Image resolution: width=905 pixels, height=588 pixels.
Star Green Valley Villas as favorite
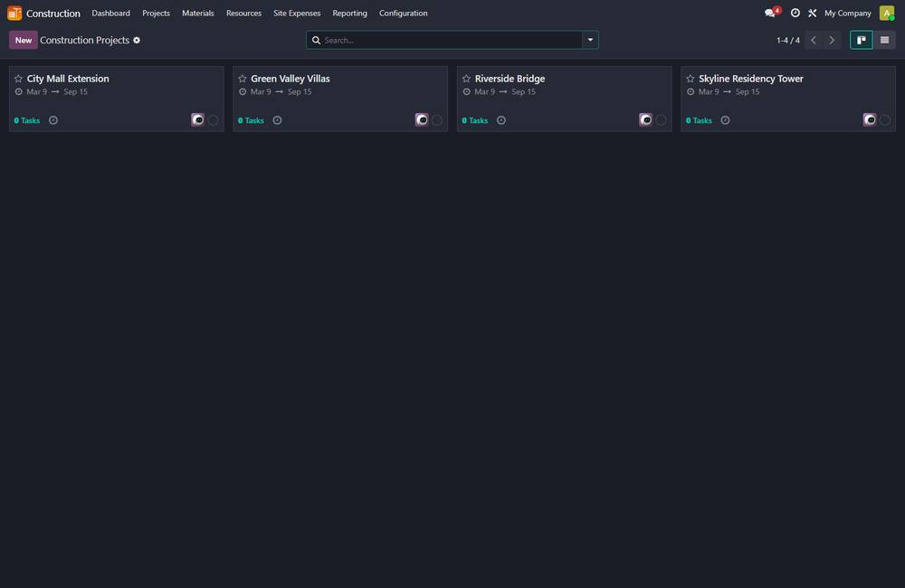pyautogui.click(x=243, y=79)
